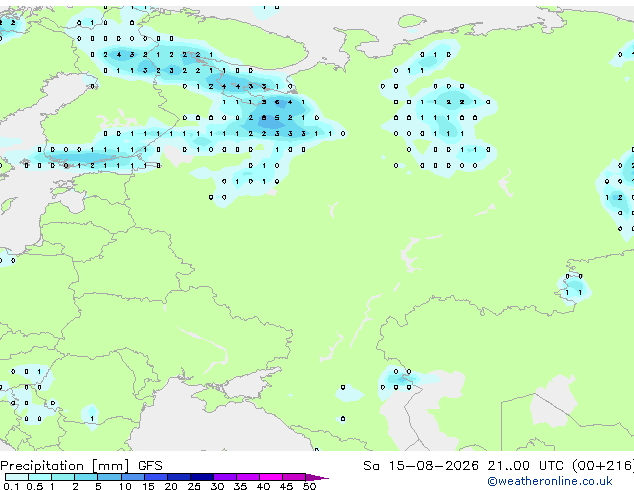Image resolution: width=634 pixels, height=490 pixels.
Task: Choose the 40–45 mm magenta legend swatch
Action: coord(271,477)
